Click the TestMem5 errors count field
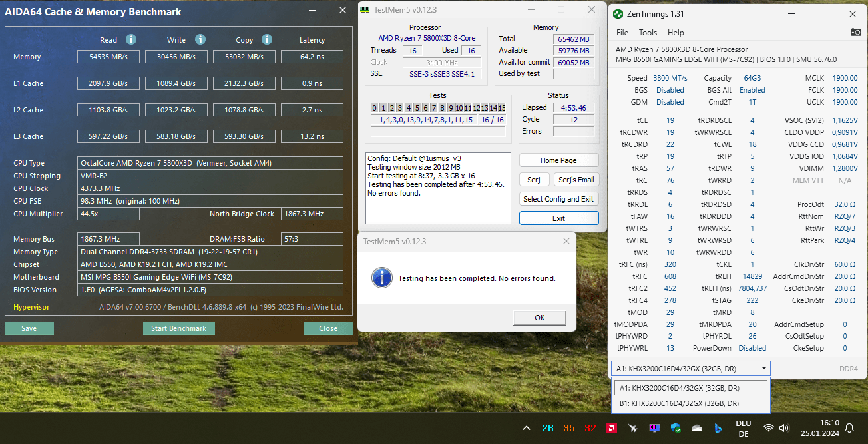 click(x=574, y=132)
